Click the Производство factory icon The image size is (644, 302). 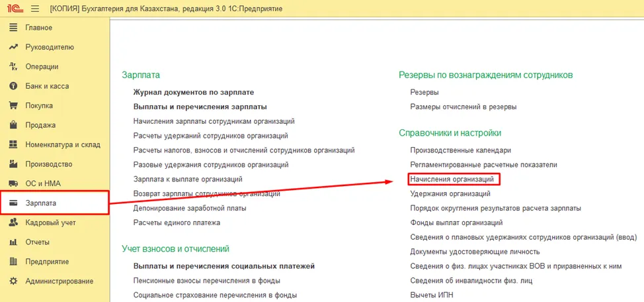click(x=13, y=164)
